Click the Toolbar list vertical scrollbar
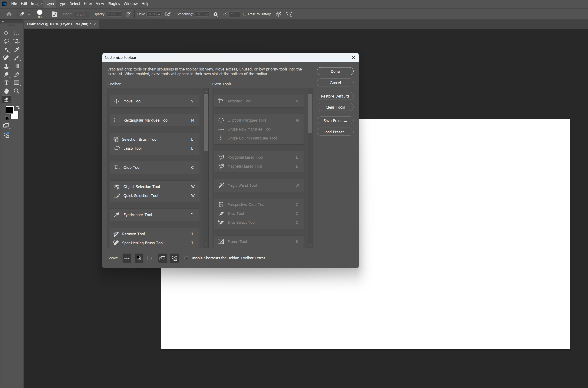The image size is (588, 388). pyautogui.click(x=206, y=123)
